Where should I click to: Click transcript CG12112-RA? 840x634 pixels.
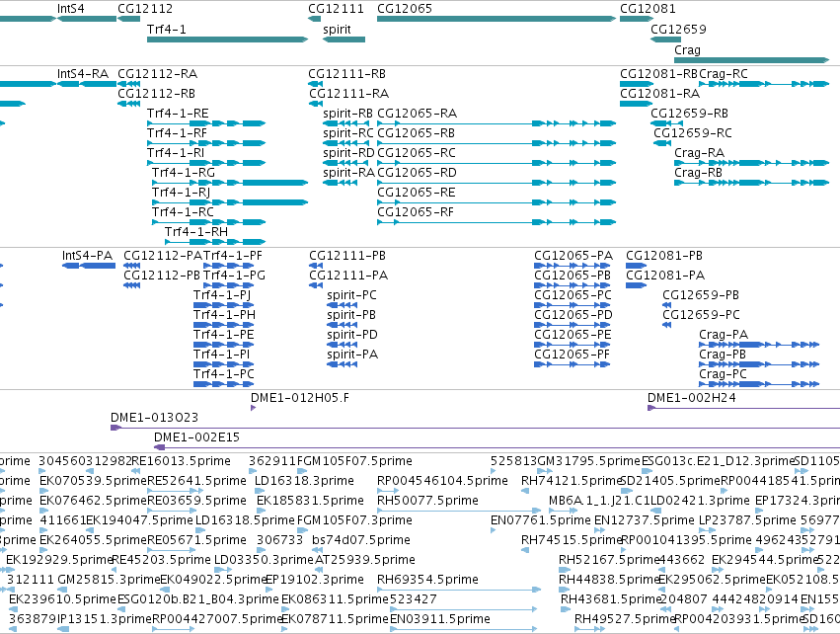point(158,74)
